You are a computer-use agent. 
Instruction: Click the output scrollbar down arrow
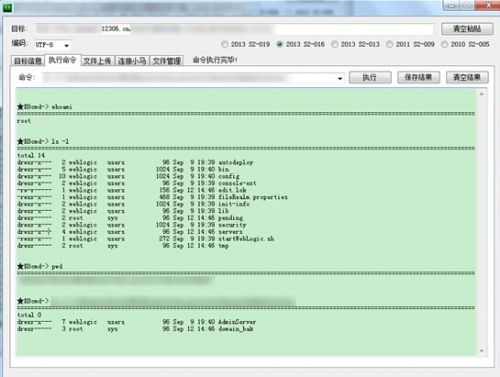pos(482,351)
